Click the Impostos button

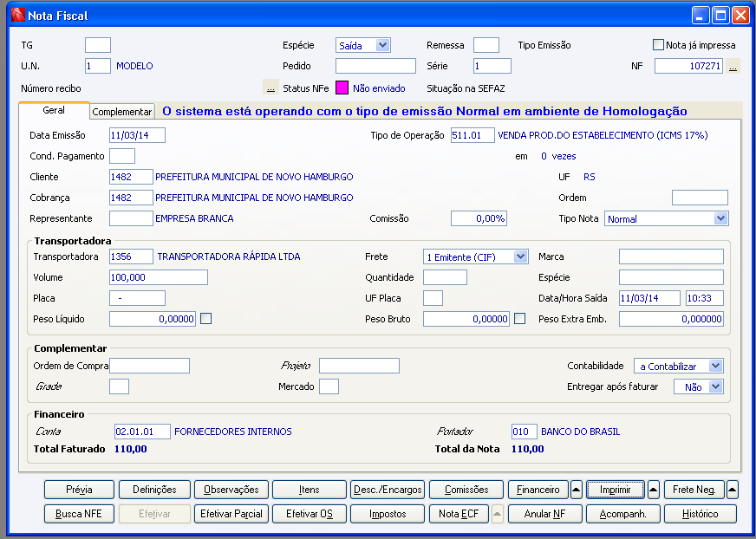(388, 514)
